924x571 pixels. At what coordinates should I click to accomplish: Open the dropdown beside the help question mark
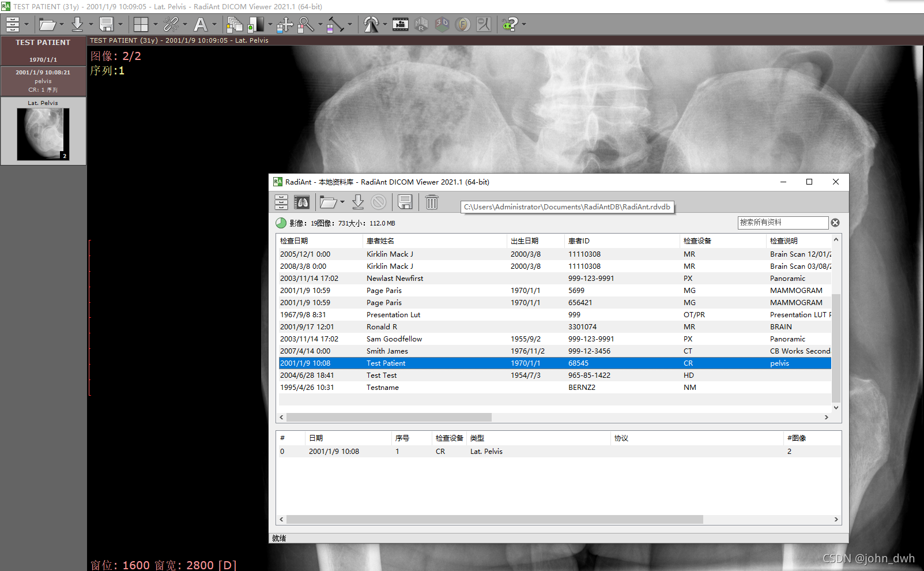523,24
